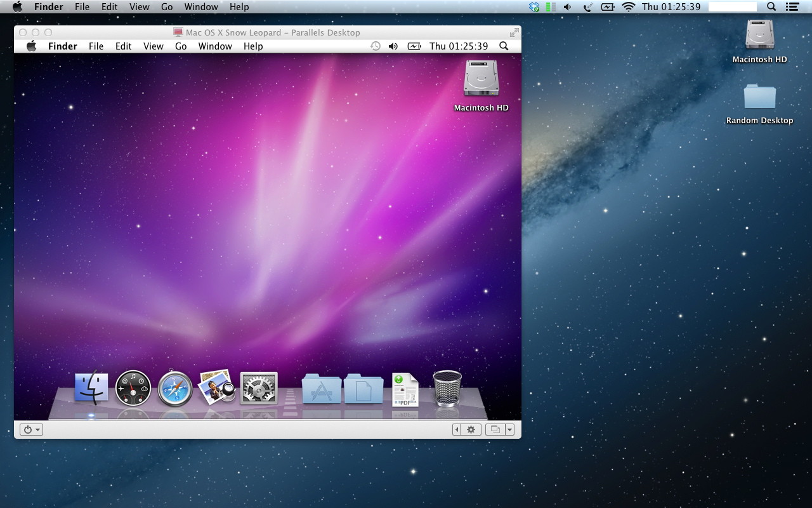
Task: Launch Dashboard from the guest dock
Action: [x=133, y=388]
